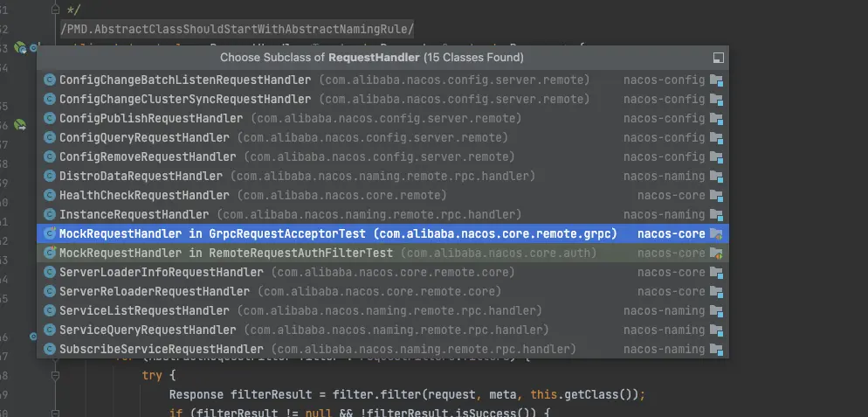Pick ConfigRemoveRequestHandler from the list
Image resolution: width=868 pixels, height=417 pixels.
[382, 157]
